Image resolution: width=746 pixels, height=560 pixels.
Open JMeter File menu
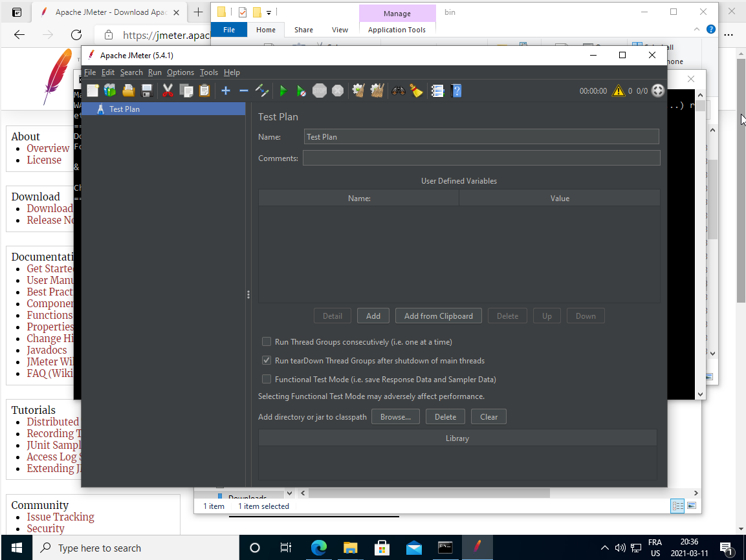(x=90, y=72)
